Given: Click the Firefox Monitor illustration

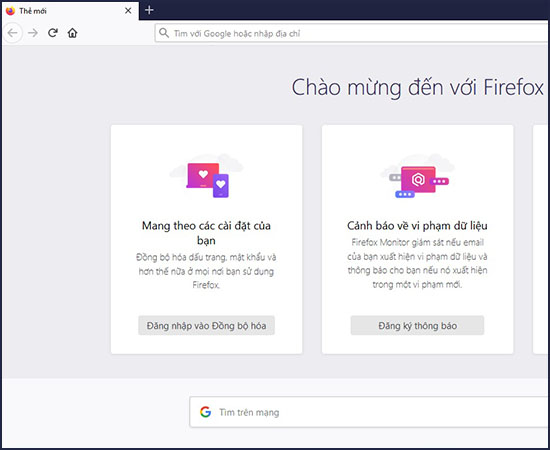Looking at the screenshot, I should (417, 176).
